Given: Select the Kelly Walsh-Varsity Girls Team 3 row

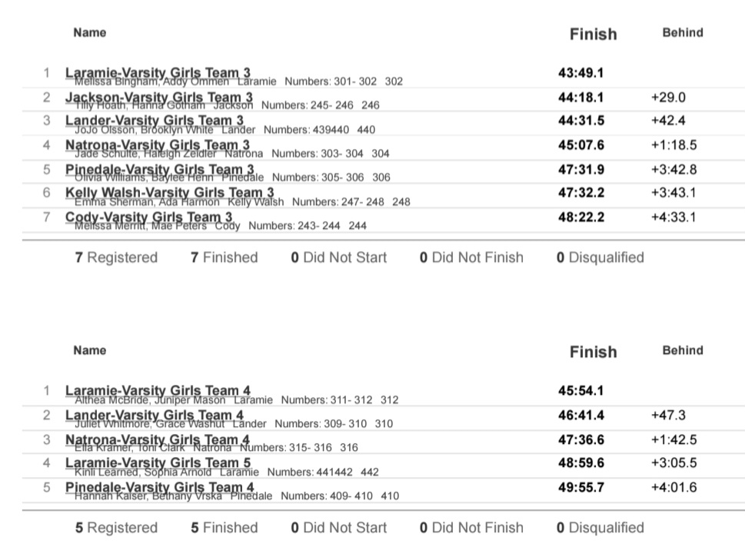Looking at the screenshot, I should (x=169, y=193).
